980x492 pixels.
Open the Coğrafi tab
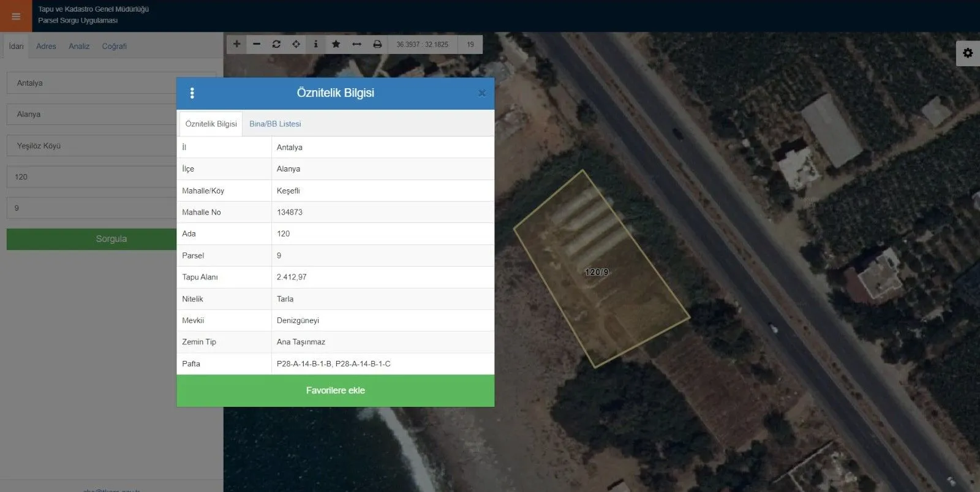[x=115, y=47]
